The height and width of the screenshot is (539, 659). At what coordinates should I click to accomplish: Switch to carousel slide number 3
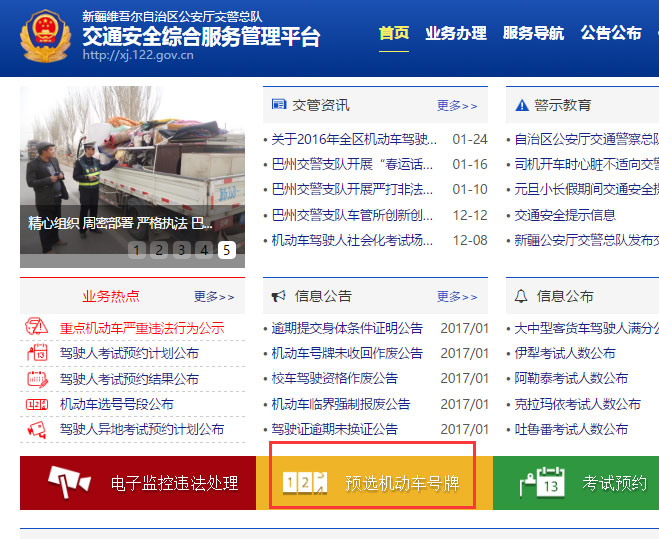click(182, 250)
